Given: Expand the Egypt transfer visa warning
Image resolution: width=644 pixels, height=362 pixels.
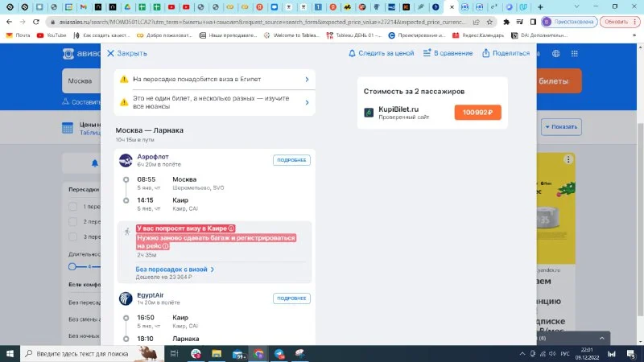Looking at the screenshot, I should tap(307, 80).
